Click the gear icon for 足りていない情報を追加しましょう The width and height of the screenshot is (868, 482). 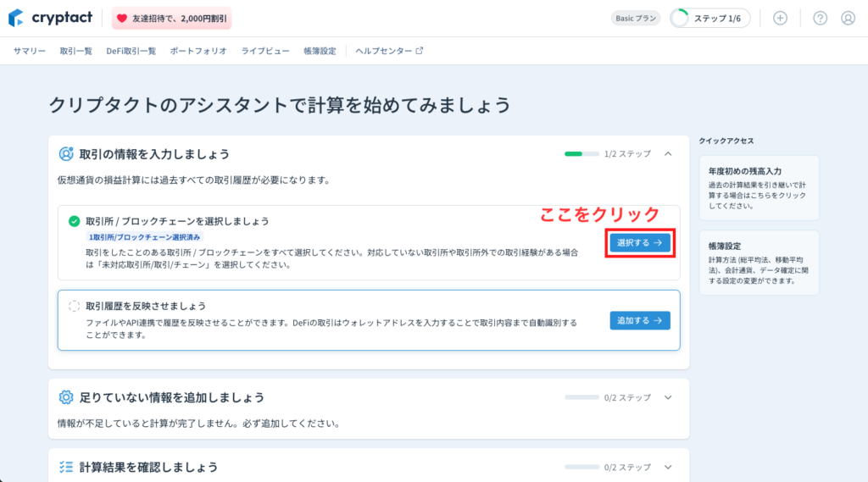point(66,397)
